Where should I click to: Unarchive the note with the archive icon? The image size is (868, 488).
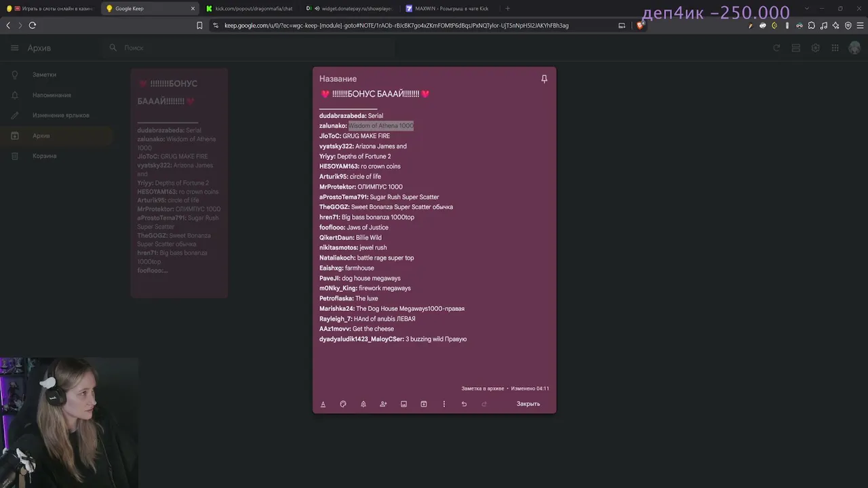(x=424, y=404)
